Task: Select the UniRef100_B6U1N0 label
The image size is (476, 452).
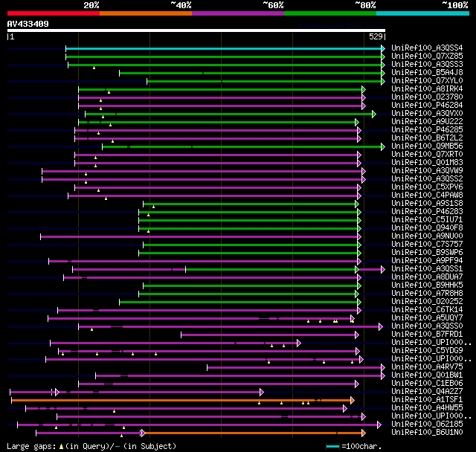Action: click(x=427, y=433)
